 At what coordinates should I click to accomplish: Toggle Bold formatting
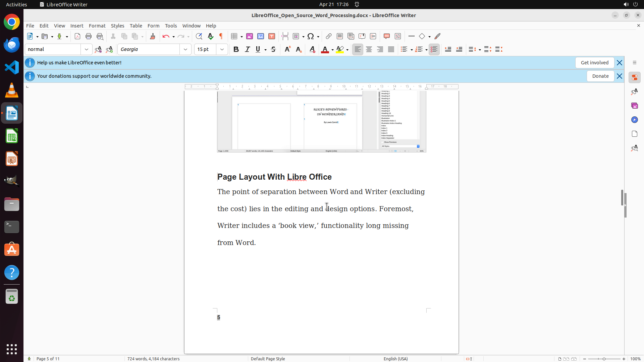click(236, 49)
